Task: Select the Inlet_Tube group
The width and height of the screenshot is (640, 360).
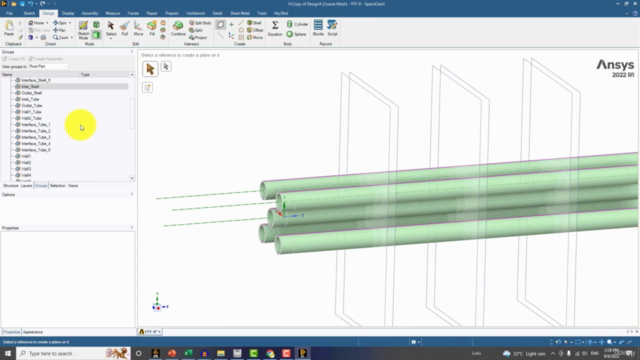Action: coord(30,99)
